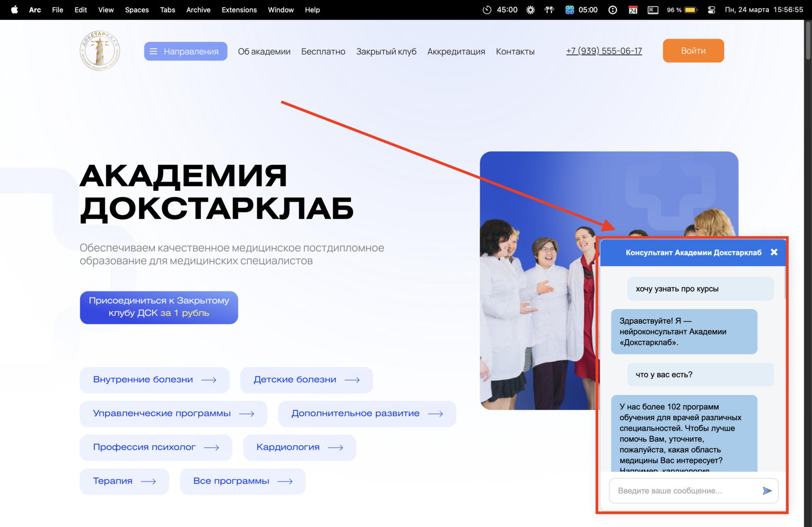Click the chat message 'хочу узнать про курсы'
This screenshot has height=527, width=812.
tap(700, 289)
